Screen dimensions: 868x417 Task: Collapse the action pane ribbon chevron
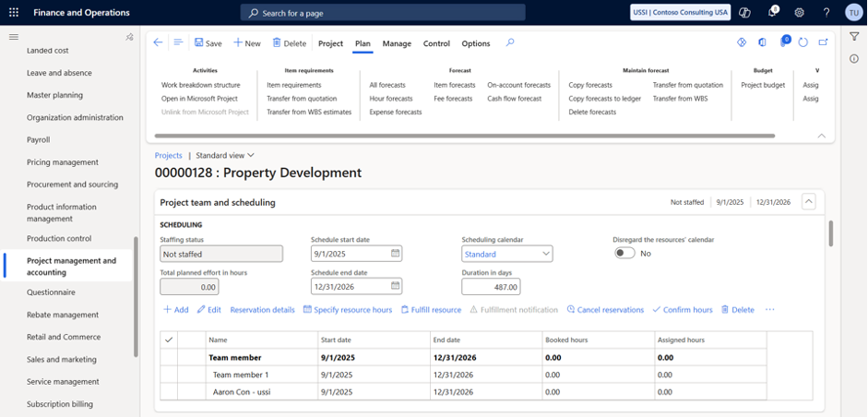point(822,136)
